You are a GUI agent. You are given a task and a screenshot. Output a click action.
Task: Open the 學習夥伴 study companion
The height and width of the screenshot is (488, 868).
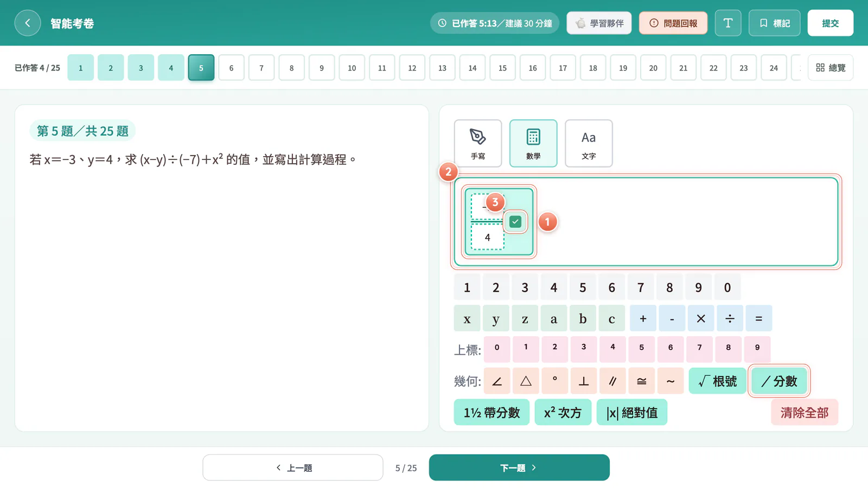click(x=599, y=23)
